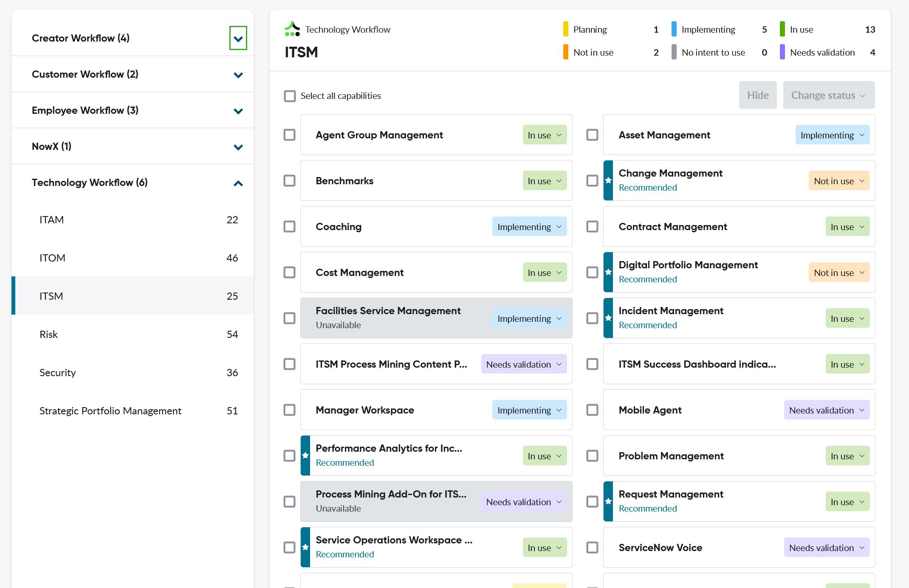Click the orange Not in use swatch
This screenshot has height=588, width=909.
pyautogui.click(x=566, y=52)
